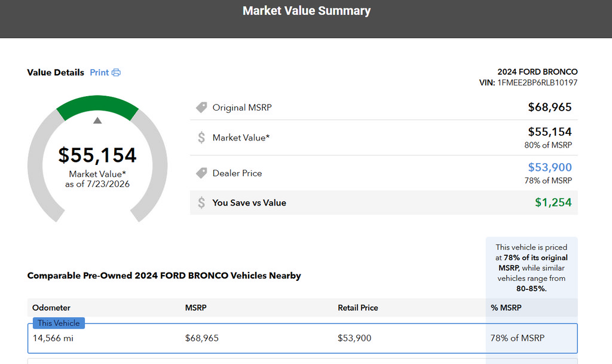Click the MSRP column header
Image resolution: width=612 pixels, height=364 pixels.
pyautogui.click(x=195, y=307)
